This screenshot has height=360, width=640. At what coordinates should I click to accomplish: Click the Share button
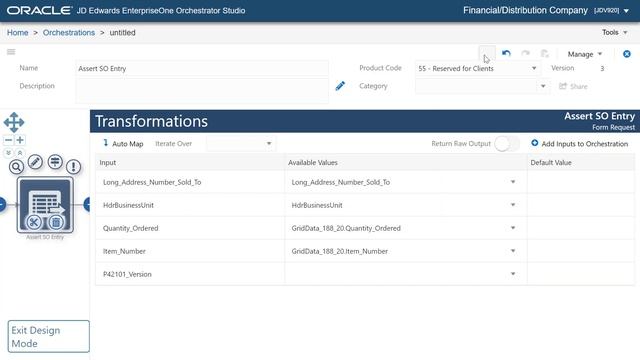click(x=573, y=86)
